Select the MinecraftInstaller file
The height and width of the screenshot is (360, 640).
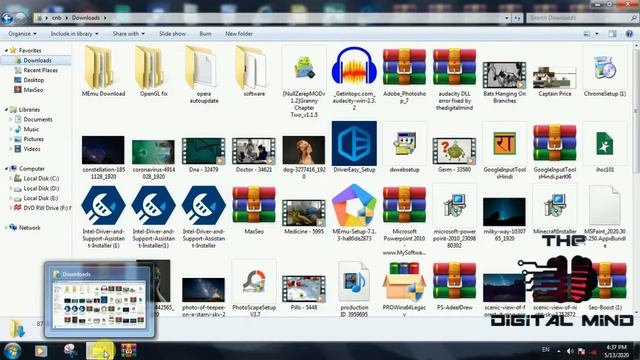[x=554, y=210]
